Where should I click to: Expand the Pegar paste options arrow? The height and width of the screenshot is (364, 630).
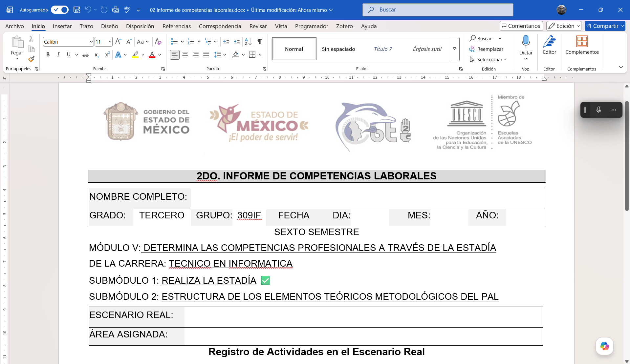pyautogui.click(x=17, y=59)
